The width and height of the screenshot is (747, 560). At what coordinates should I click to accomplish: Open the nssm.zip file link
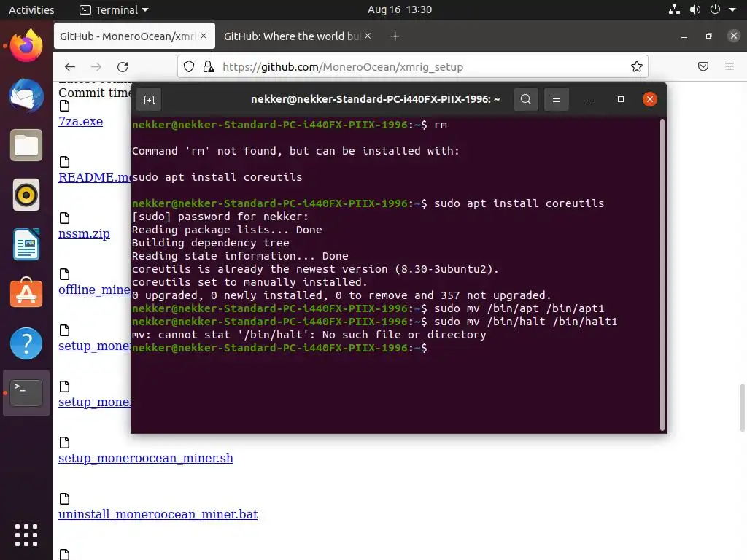click(x=85, y=234)
